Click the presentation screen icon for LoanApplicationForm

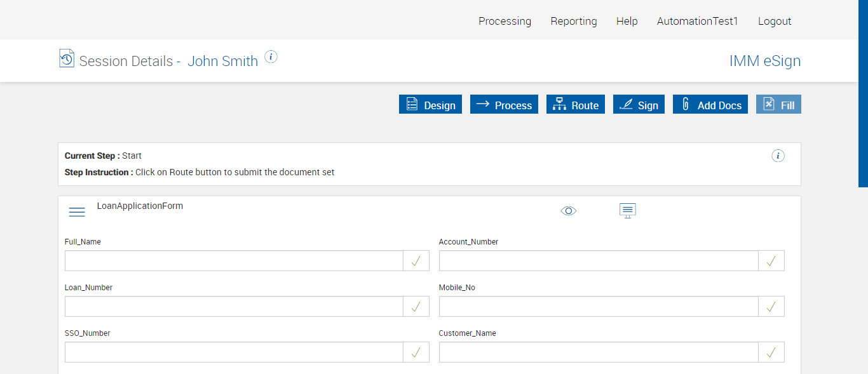tap(628, 211)
